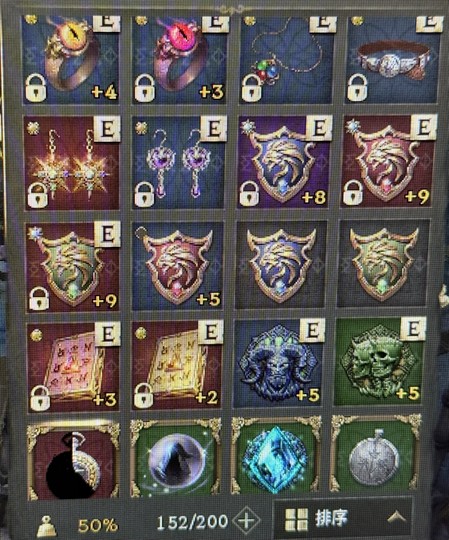This screenshot has width=449, height=540.
Task: Pick the green skull emblem +5
Action: pos(378,362)
